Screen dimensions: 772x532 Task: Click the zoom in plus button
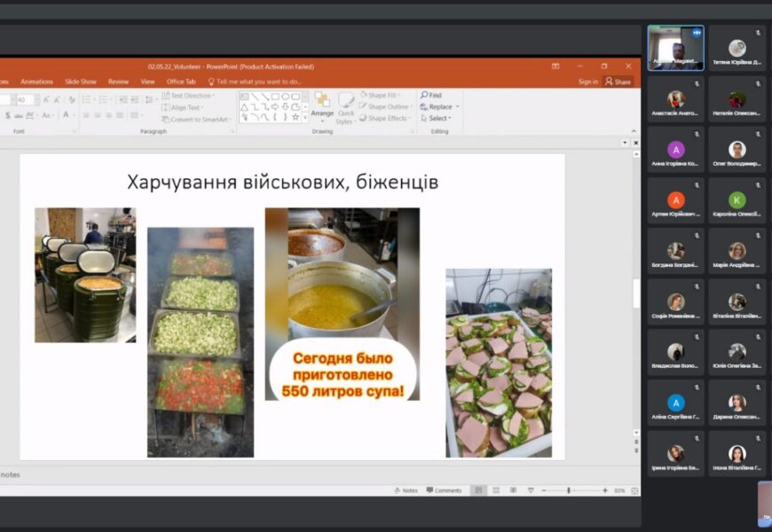pyautogui.click(x=605, y=490)
